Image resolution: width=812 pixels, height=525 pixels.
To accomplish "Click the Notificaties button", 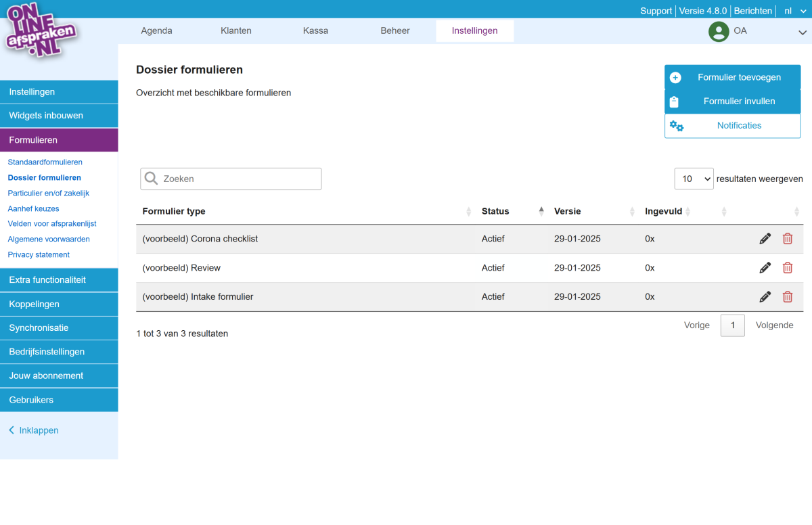I will pyautogui.click(x=732, y=125).
